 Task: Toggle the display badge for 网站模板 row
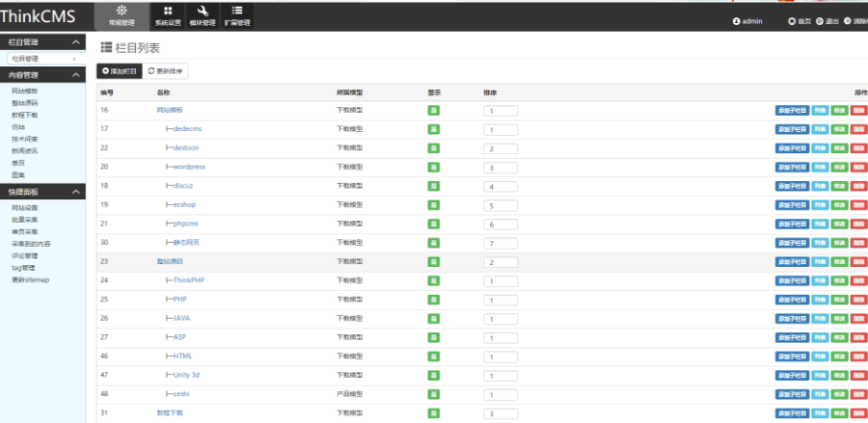pos(434,111)
